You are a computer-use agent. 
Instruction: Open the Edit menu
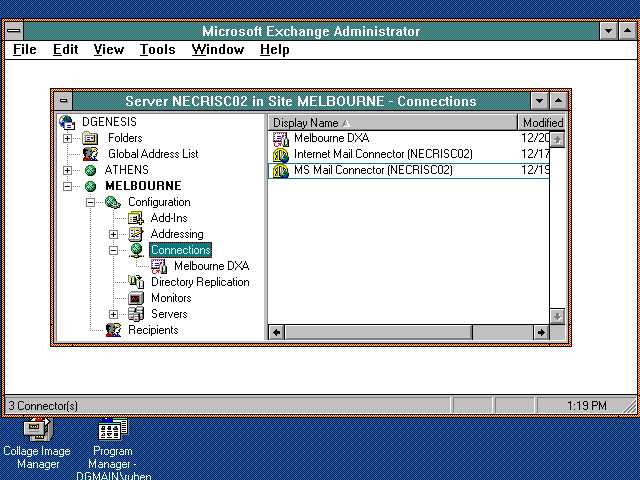tap(65, 49)
